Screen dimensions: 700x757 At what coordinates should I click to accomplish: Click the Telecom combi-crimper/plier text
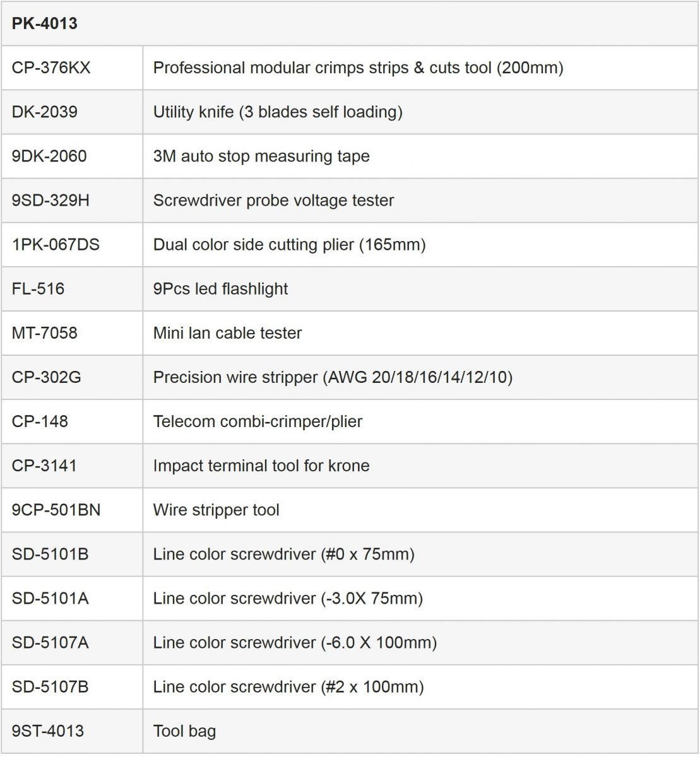(x=258, y=421)
